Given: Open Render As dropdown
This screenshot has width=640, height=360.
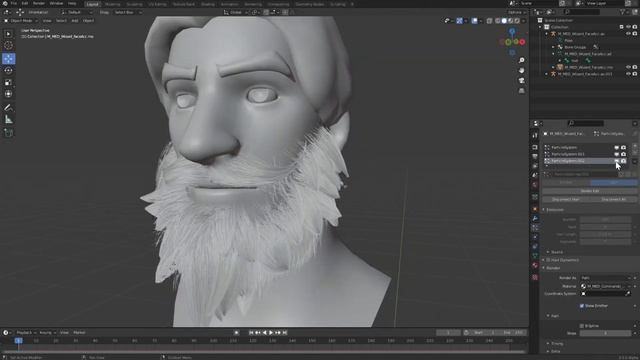Looking at the screenshot, I should [606, 278].
